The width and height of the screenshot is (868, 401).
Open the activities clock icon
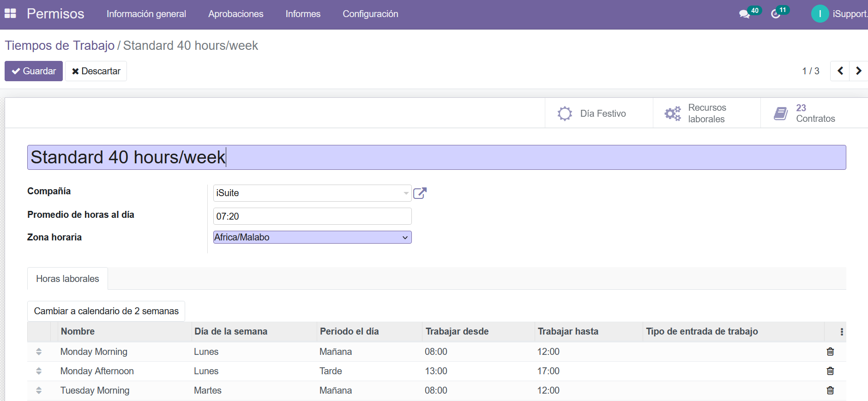(776, 14)
